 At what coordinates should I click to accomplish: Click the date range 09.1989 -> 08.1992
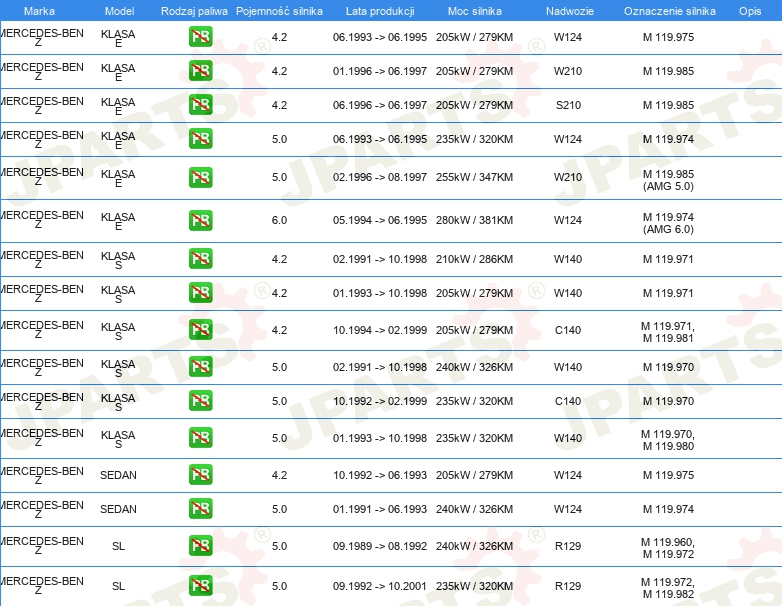tap(380, 547)
